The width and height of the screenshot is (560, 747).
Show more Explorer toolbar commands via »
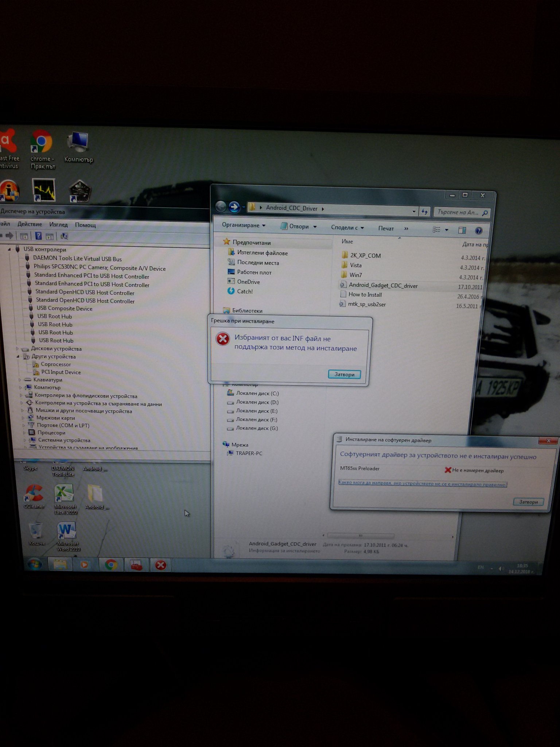(406, 229)
